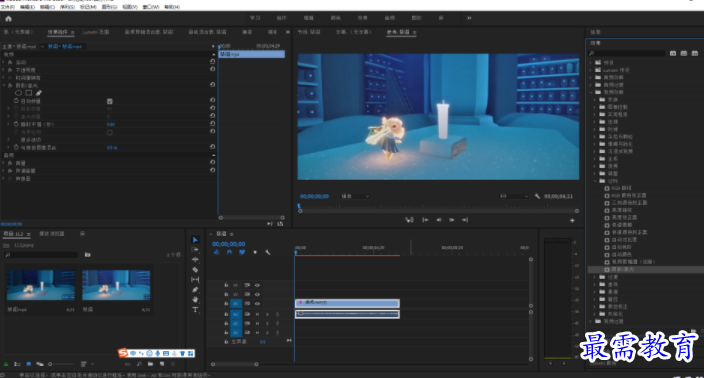Add a marker in the timeline
704x378 pixels.
coord(255,252)
